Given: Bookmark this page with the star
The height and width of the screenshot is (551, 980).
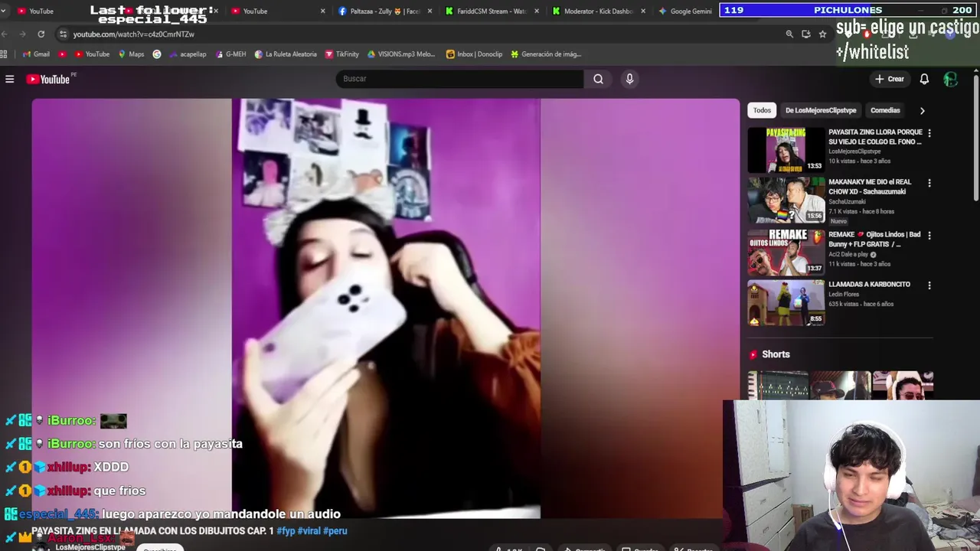Looking at the screenshot, I should click(822, 34).
